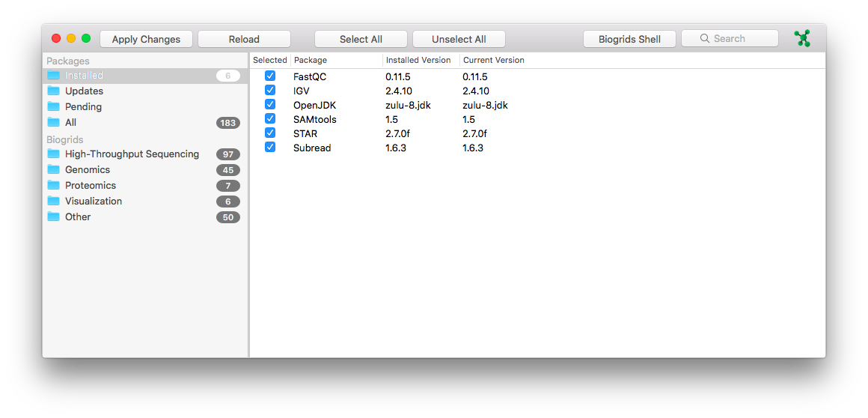Open the Biogrids Shell
Screen dimensions: 868x418
629,39
